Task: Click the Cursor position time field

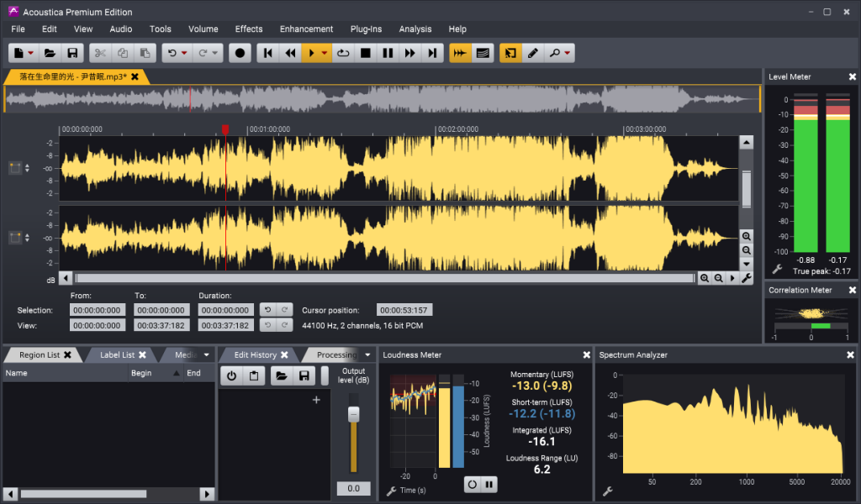Action: [404, 311]
